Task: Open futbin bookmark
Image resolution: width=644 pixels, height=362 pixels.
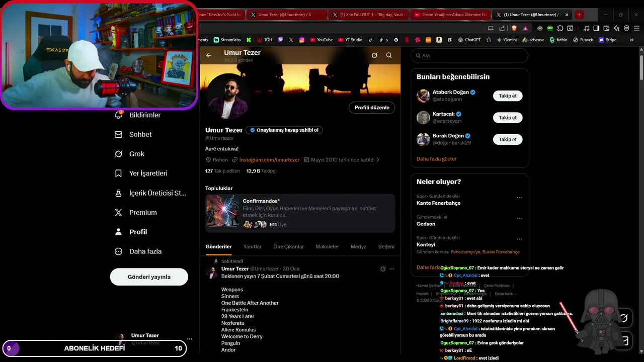Action: coord(558,40)
